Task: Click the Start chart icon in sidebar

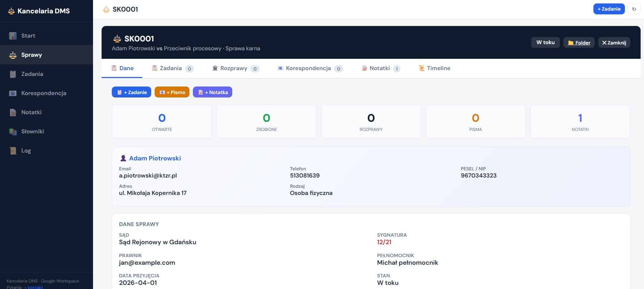Action: (13, 36)
